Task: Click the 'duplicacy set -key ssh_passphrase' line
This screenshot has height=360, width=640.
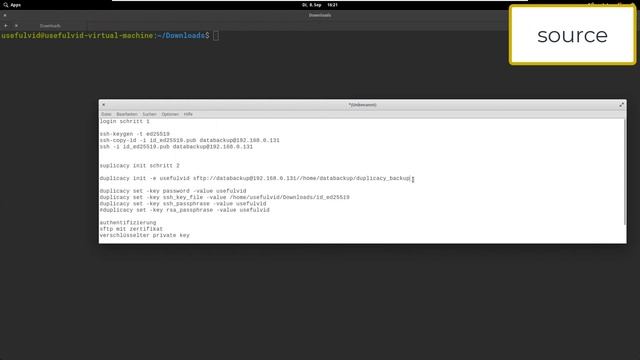Action: [x=183, y=204]
